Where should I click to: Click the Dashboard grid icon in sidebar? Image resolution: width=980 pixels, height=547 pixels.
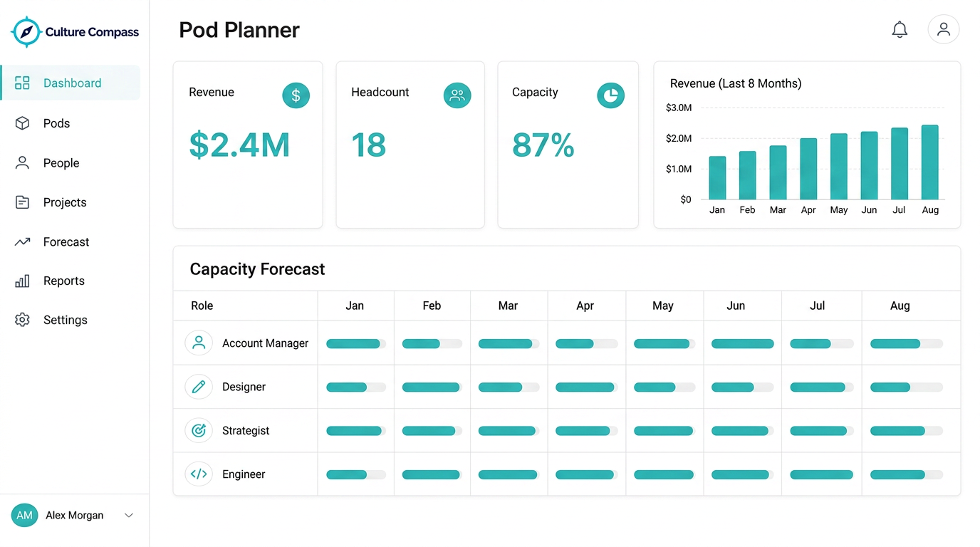[22, 83]
